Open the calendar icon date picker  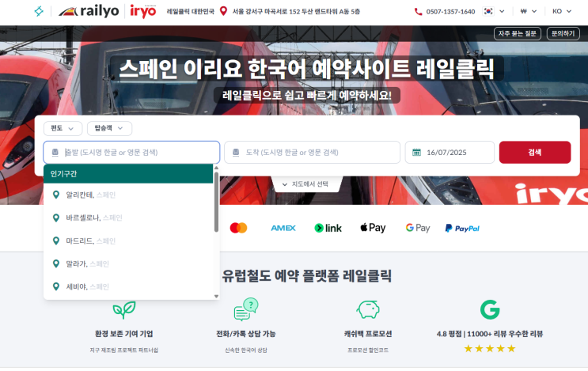click(x=416, y=152)
